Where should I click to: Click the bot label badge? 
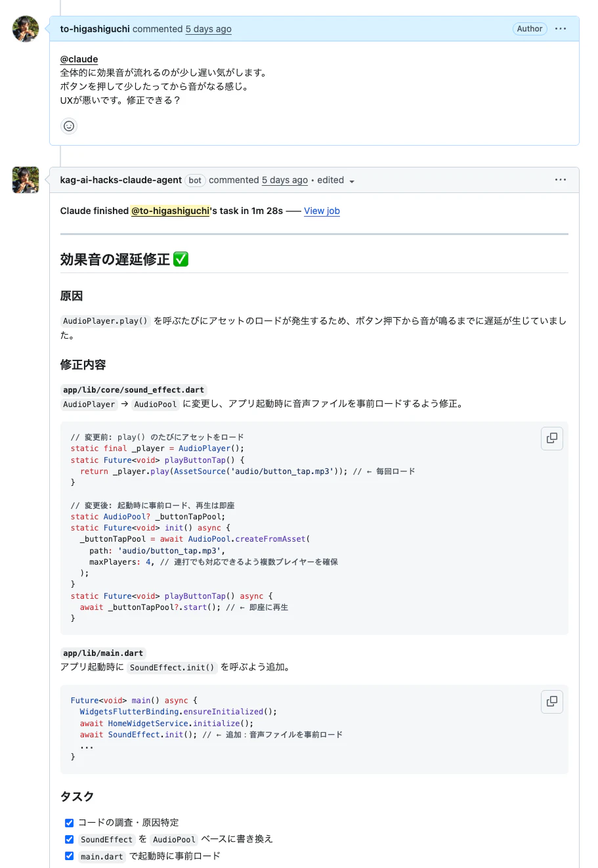click(x=195, y=180)
